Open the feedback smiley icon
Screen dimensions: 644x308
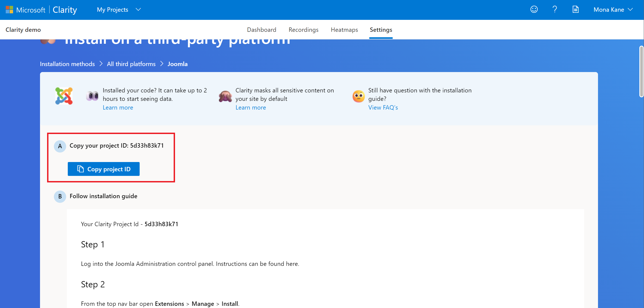pyautogui.click(x=534, y=10)
